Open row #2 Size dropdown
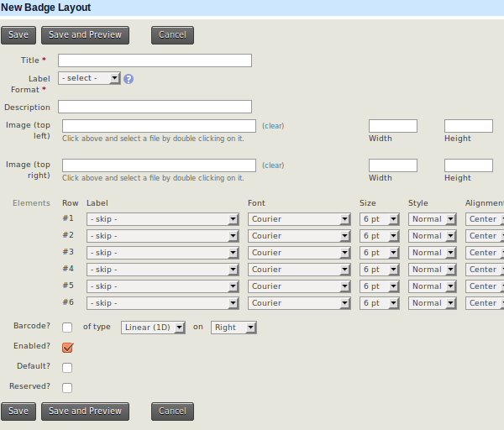The height and width of the screenshot is (430, 504). coord(381,236)
